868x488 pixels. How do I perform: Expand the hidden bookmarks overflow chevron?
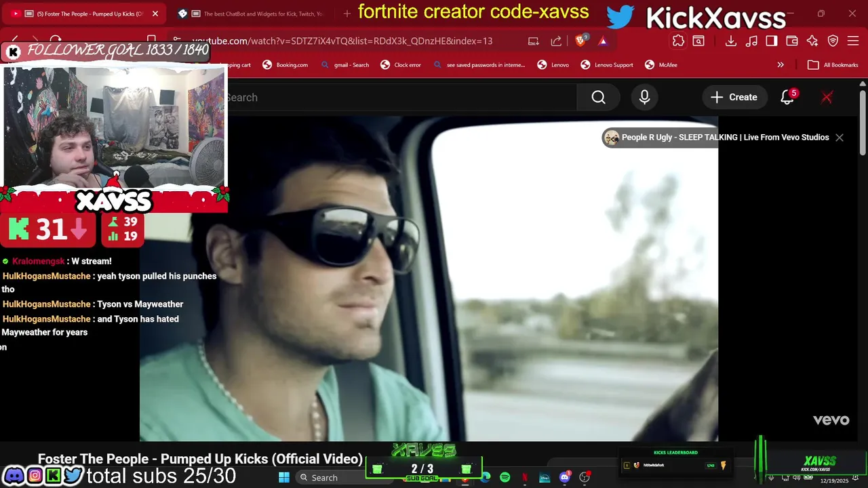[781, 65]
